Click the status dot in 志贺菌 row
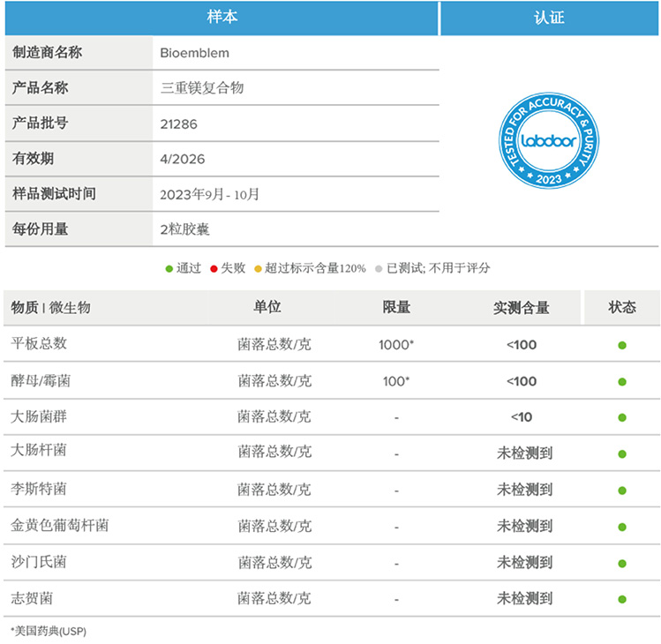 click(x=622, y=599)
